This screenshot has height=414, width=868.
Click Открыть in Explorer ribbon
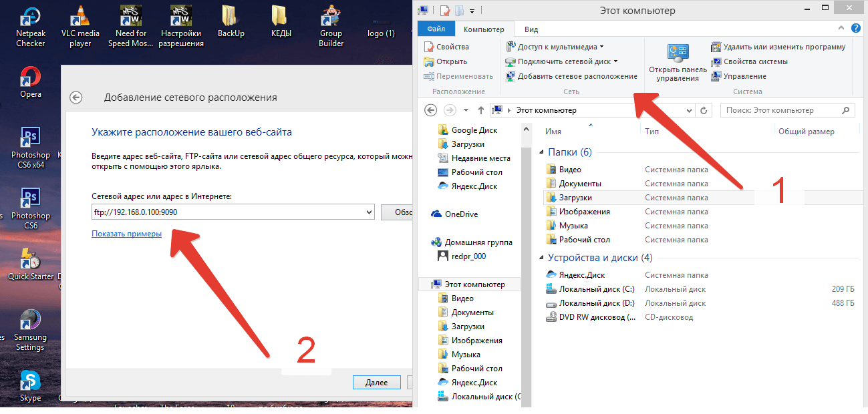tap(446, 61)
